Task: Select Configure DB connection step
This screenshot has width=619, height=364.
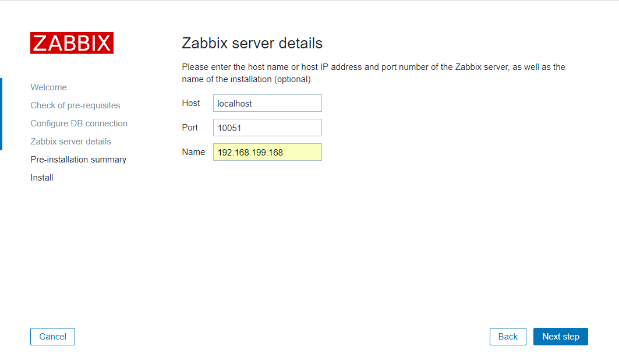Action: (x=79, y=123)
